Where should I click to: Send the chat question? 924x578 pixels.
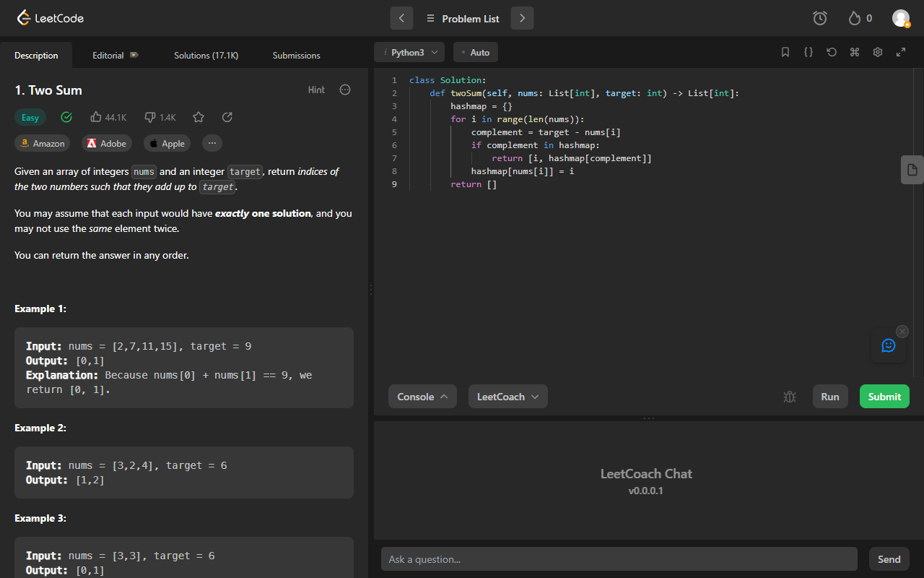[889, 559]
